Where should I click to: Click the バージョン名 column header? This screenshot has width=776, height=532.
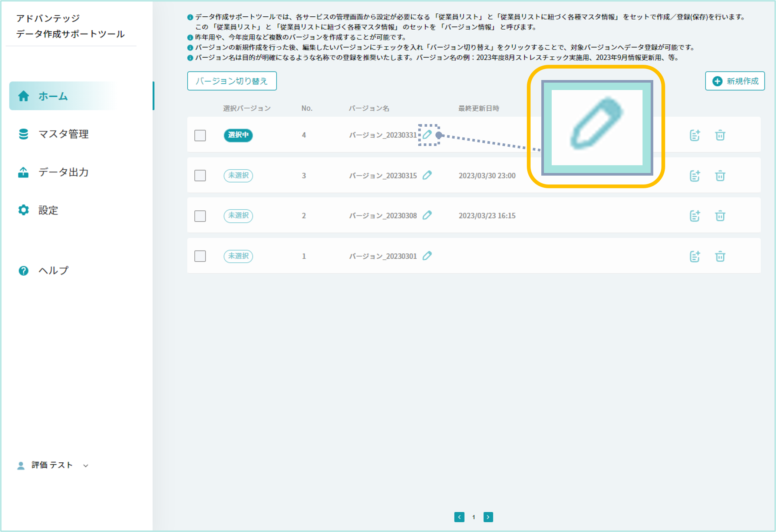pos(369,108)
